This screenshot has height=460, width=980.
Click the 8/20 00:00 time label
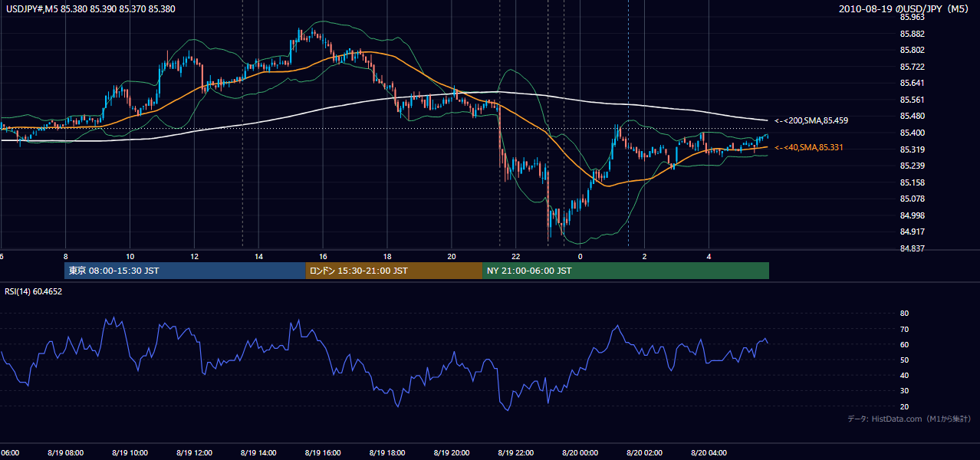tap(580, 452)
